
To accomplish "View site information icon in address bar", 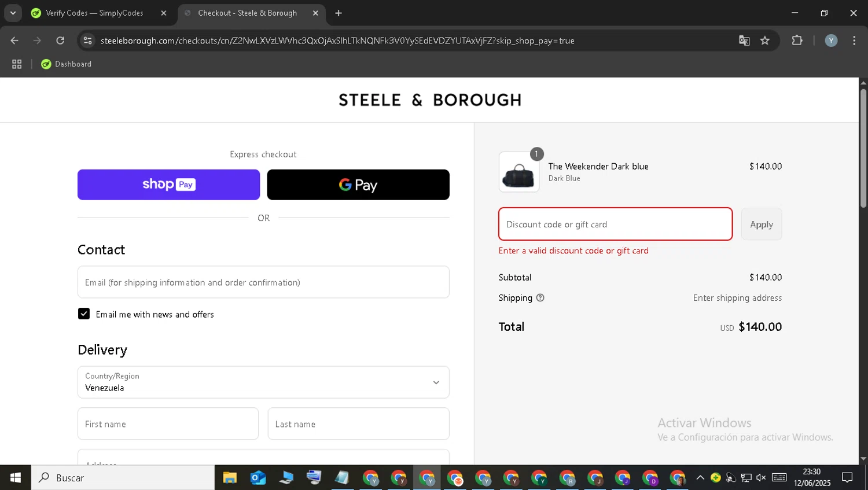I will pyautogui.click(x=88, y=40).
